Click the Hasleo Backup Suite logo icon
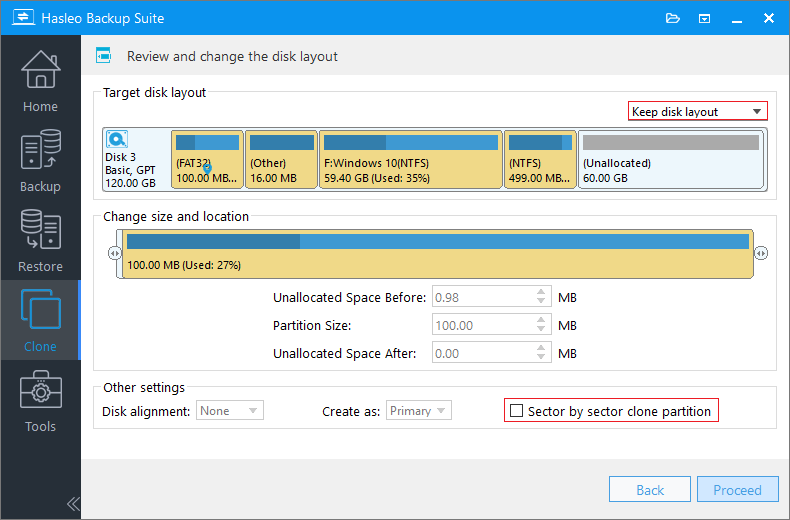 coord(23,18)
